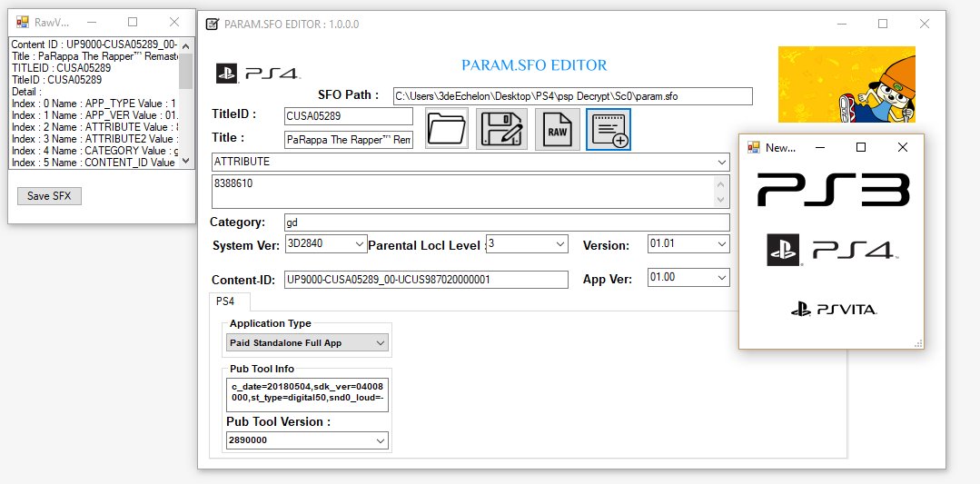Click the PaRappa game artwork thumbnail
980x484 pixels.
point(846,84)
